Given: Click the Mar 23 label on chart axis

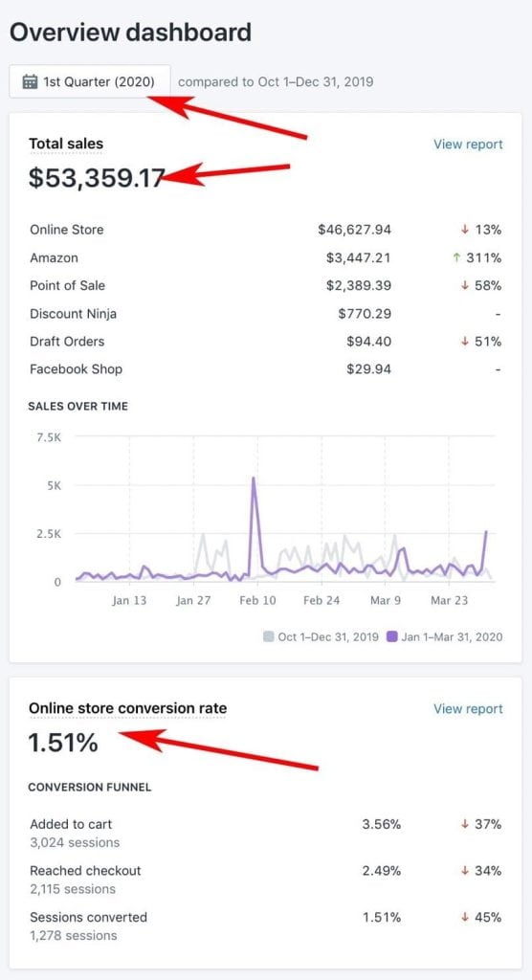Looking at the screenshot, I should [449, 601].
